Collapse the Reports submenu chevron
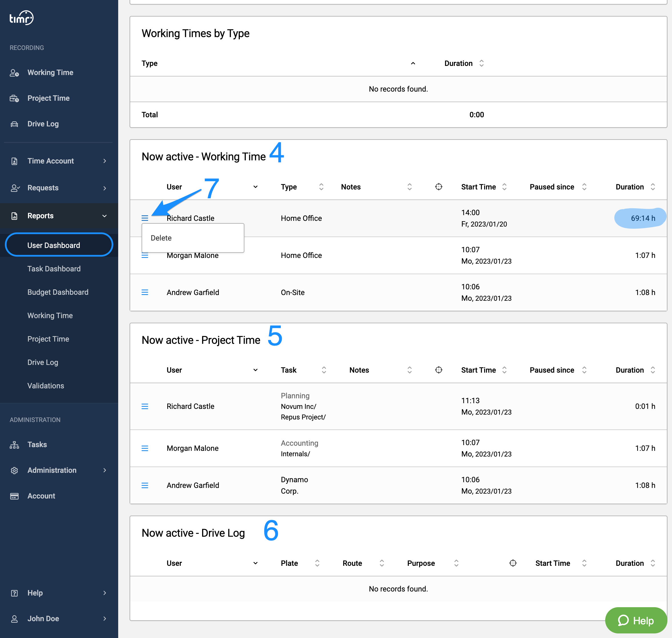The image size is (672, 638). [104, 216]
